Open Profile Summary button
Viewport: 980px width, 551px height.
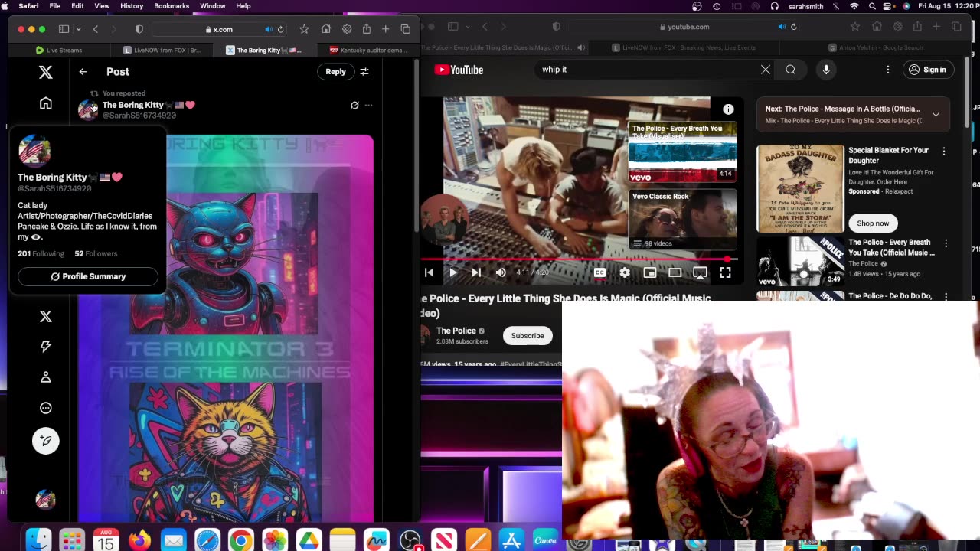88,276
